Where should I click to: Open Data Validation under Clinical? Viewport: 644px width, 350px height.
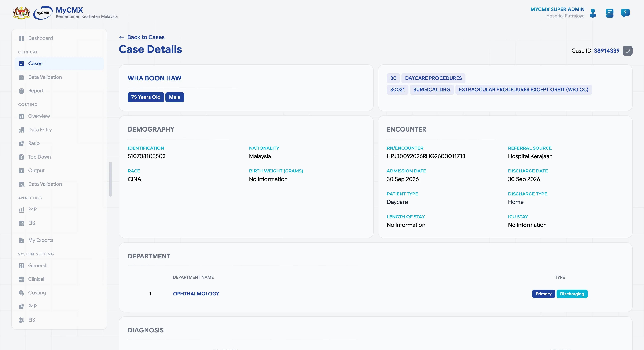pyautogui.click(x=59, y=77)
